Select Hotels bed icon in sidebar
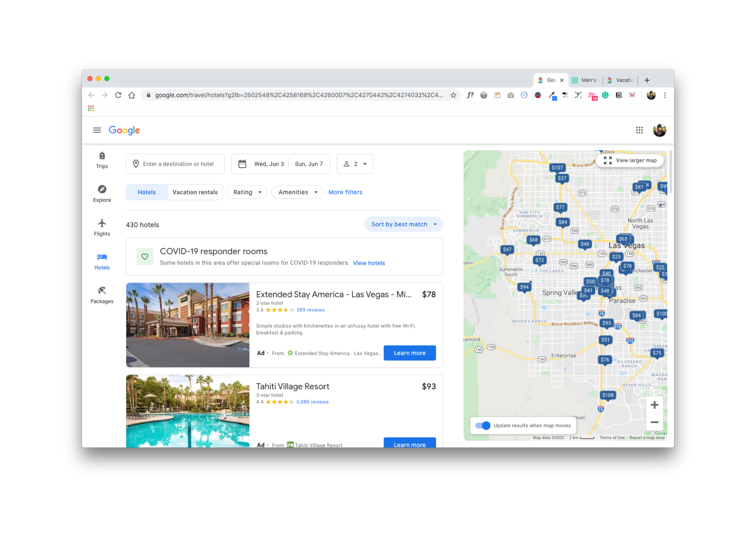The image size is (756, 538). pos(102,257)
